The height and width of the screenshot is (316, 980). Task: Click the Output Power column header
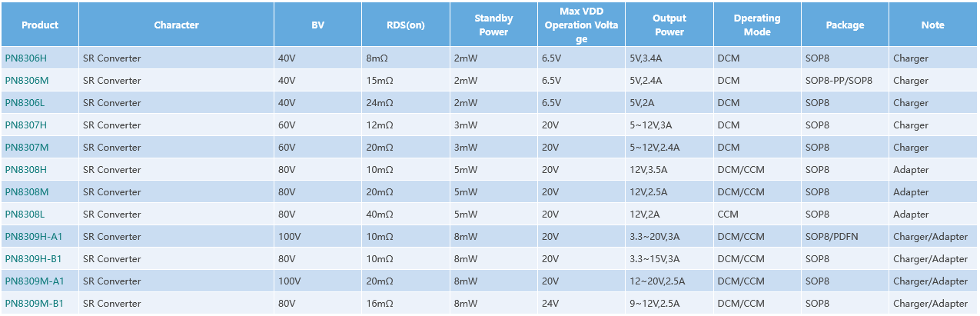click(x=669, y=25)
